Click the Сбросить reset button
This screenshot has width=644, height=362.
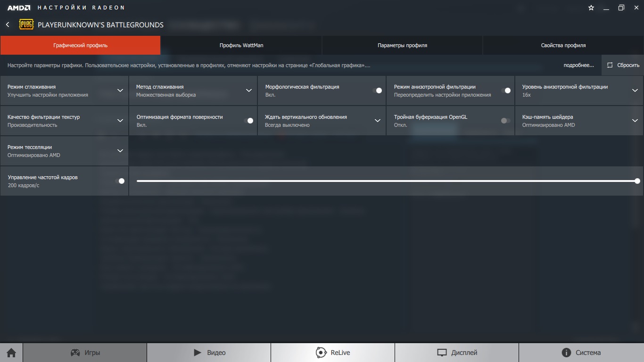tap(623, 65)
